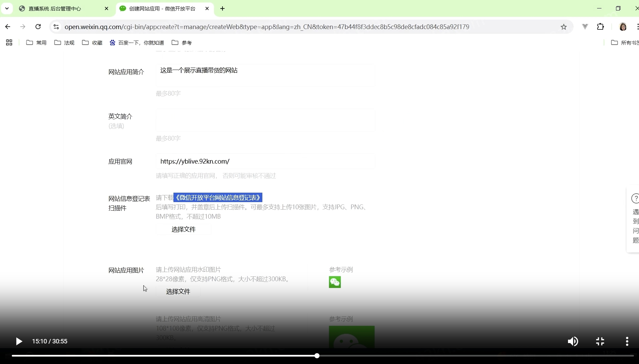The height and width of the screenshot is (364, 639).
Task: Open the V-shaped extension icon
Action: tap(585, 26)
